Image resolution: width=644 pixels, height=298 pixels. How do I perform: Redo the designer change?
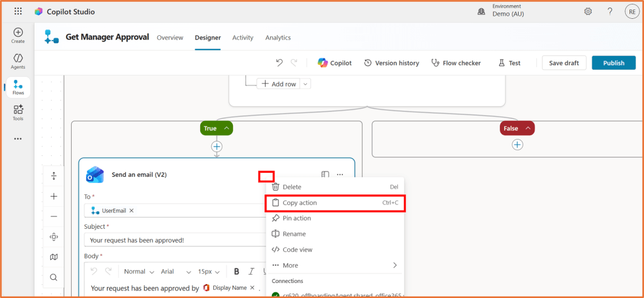tap(294, 63)
